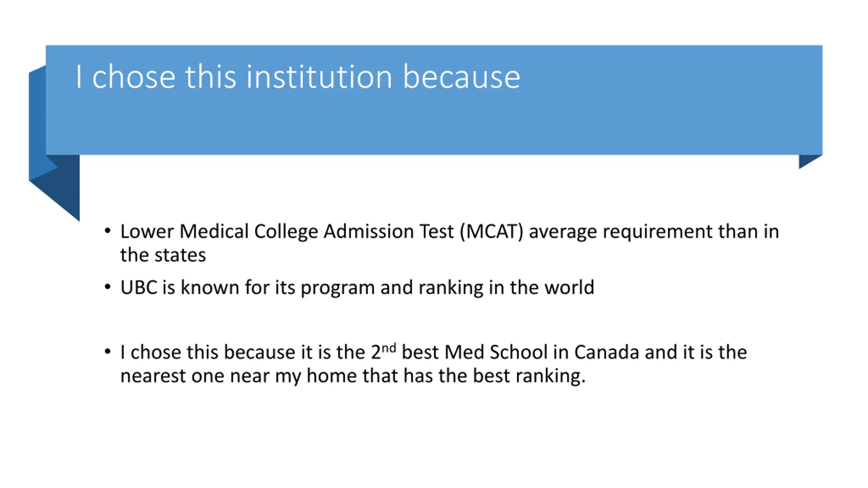Image resolution: width=868 pixels, height=488 pixels.
Task: Select the word 'UBC' in second bullet
Action: (x=139, y=287)
